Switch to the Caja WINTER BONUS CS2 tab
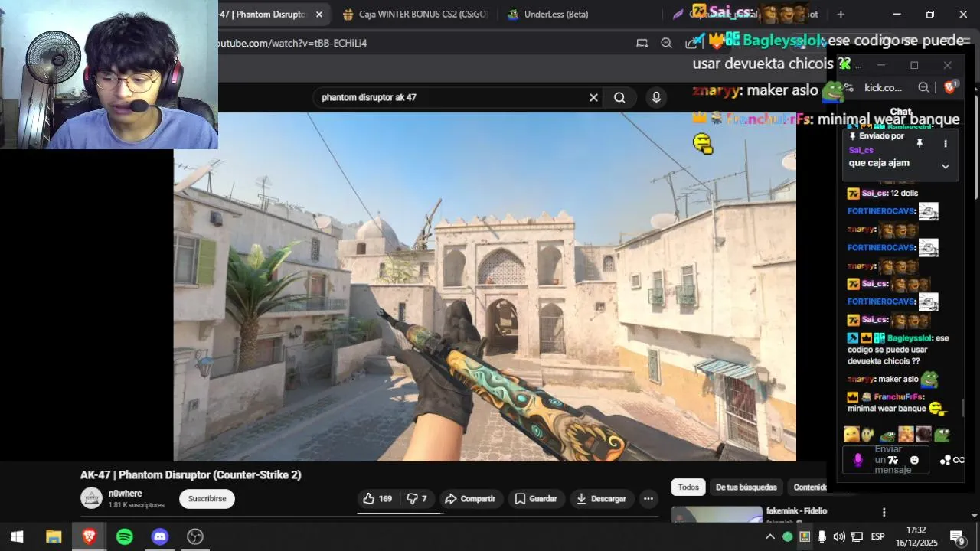Viewport: 980px width, 551px height. pyautogui.click(x=414, y=14)
